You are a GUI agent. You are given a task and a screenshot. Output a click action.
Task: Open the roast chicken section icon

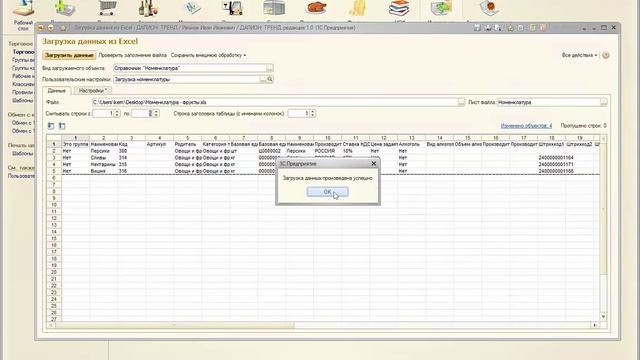(x=317, y=8)
